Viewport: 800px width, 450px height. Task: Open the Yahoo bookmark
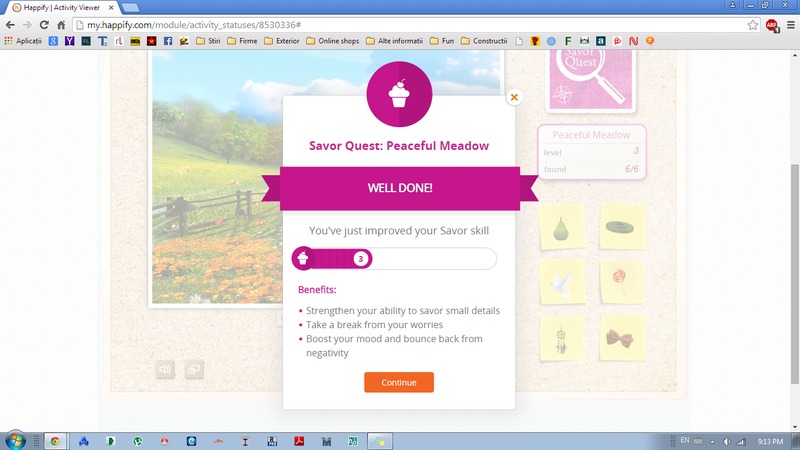[69, 41]
